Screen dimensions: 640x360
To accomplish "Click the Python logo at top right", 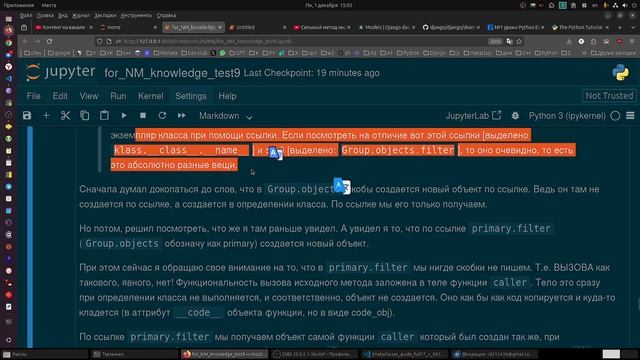I will coord(620,73).
